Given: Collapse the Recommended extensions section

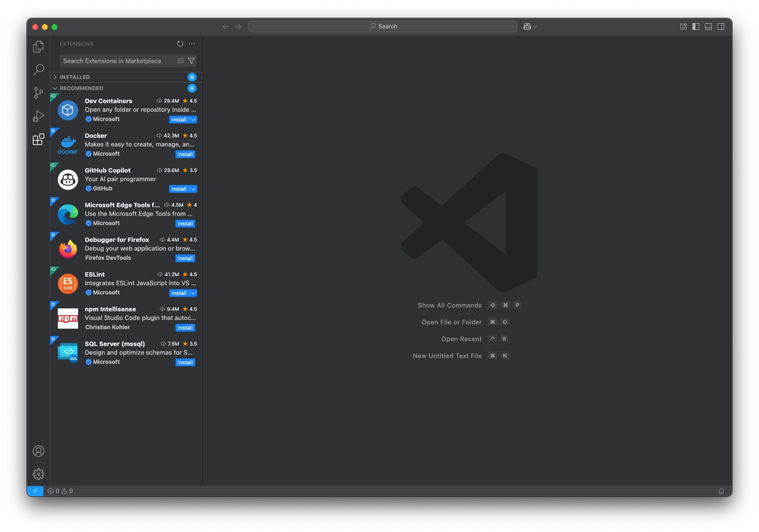Looking at the screenshot, I should pyautogui.click(x=81, y=88).
